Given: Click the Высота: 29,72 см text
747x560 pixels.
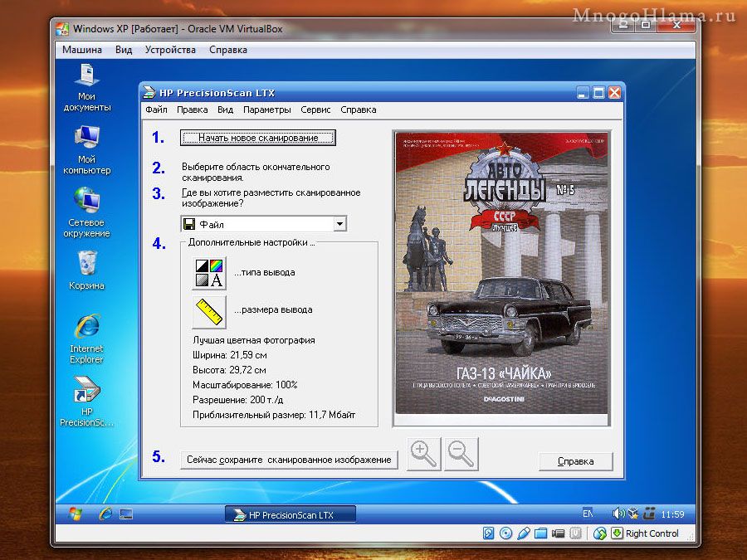Looking at the screenshot, I should point(229,370).
